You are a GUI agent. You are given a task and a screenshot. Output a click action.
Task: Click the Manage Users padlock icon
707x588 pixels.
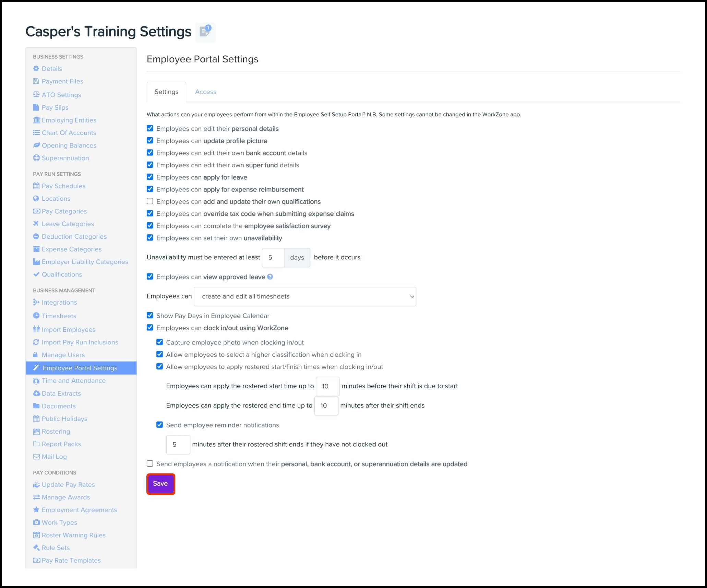35,355
